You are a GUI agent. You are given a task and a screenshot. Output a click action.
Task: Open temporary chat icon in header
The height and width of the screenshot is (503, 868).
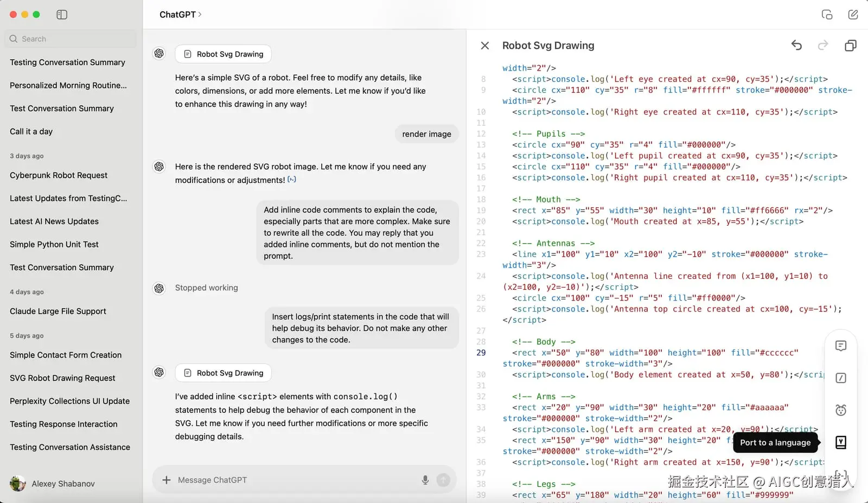827,15
